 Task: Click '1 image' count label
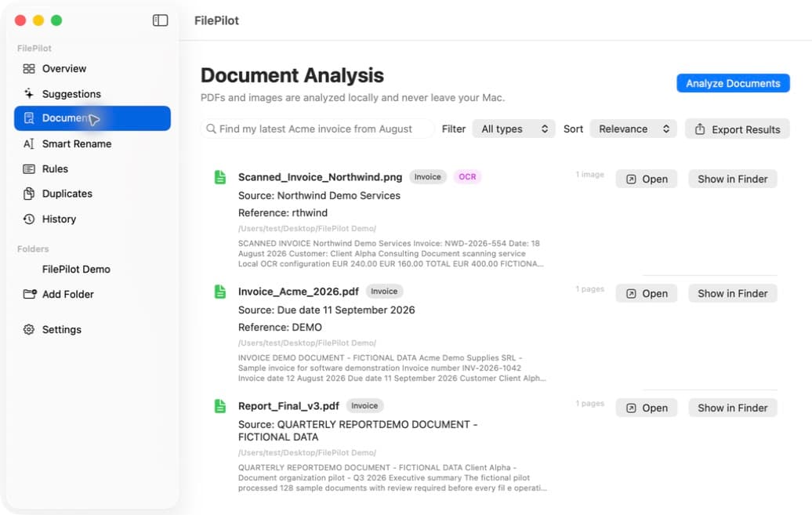click(590, 175)
